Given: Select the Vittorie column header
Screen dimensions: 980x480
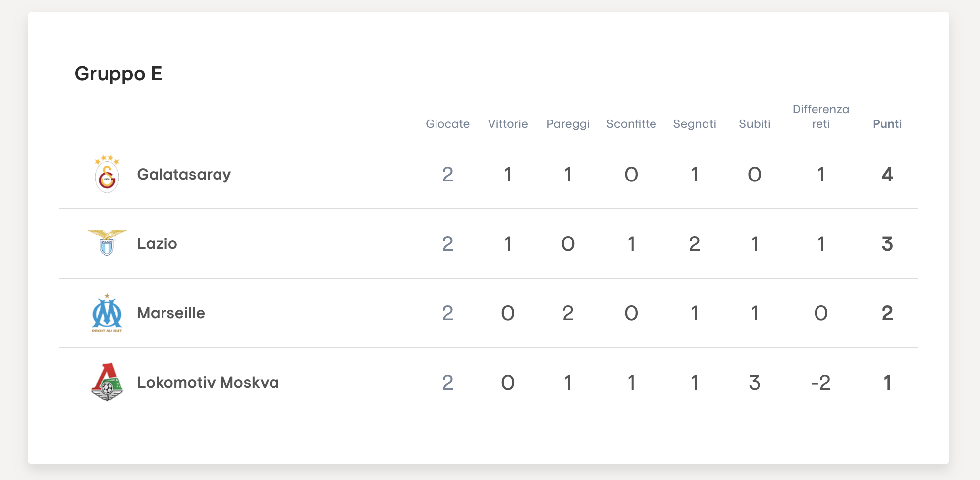Looking at the screenshot, I should pos(508,124).
